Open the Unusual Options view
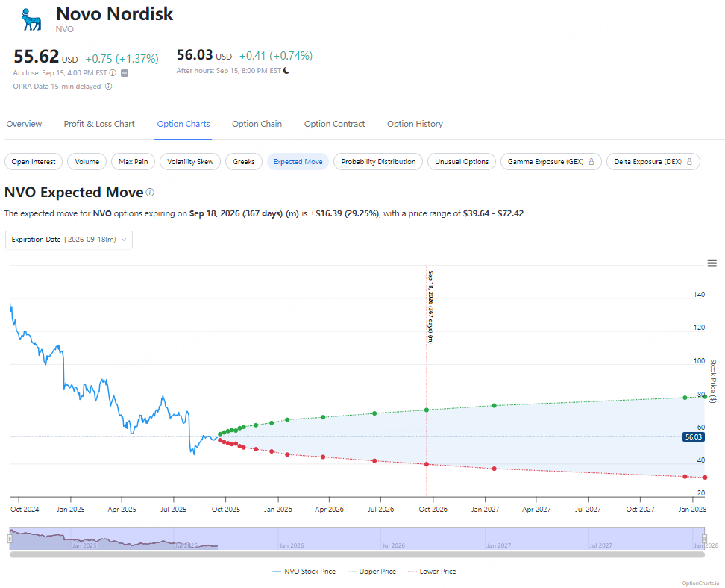Image resolution: width=725 pixels, height=588 pixels. (x=462, y=161)
